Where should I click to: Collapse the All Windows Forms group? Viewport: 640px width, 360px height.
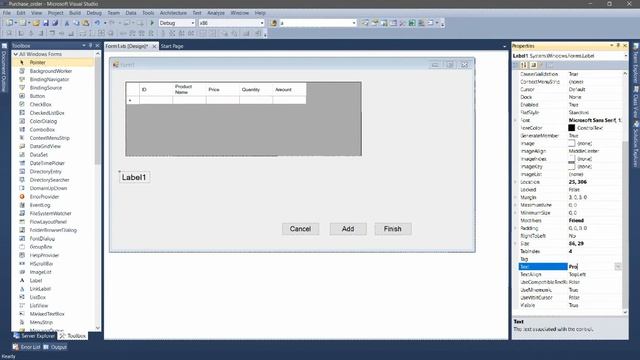16,54
